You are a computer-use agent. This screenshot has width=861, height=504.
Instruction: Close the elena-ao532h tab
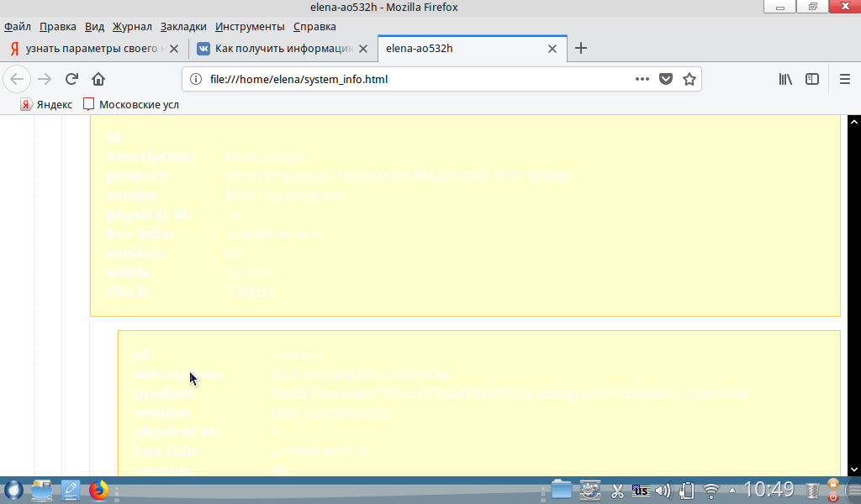click(552, 49)
